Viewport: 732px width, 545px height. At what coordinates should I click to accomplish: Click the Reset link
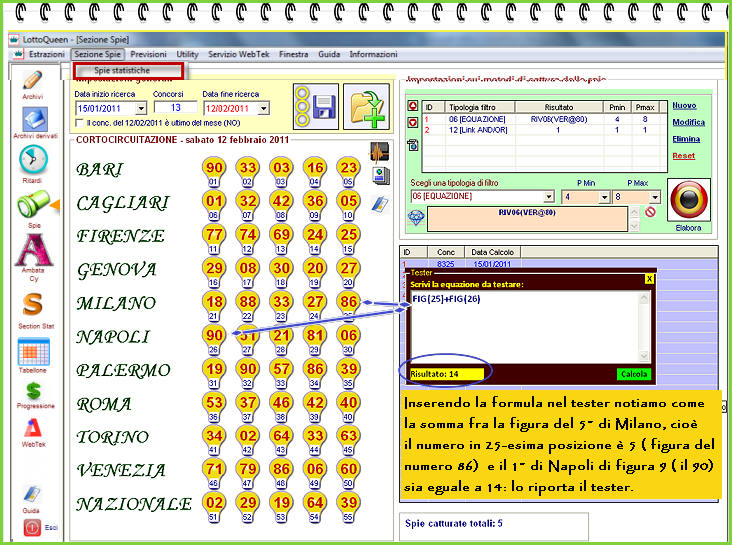point(683,156)
